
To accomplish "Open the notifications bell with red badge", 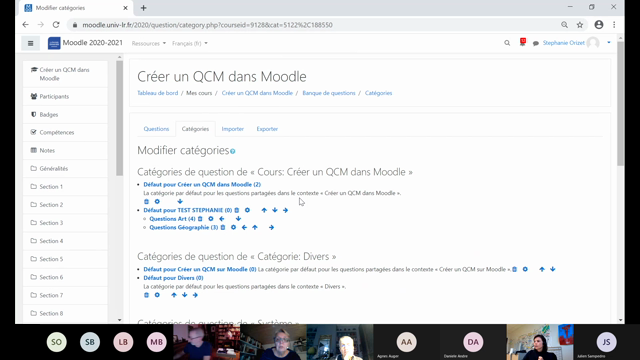I will tap(523, 42).
